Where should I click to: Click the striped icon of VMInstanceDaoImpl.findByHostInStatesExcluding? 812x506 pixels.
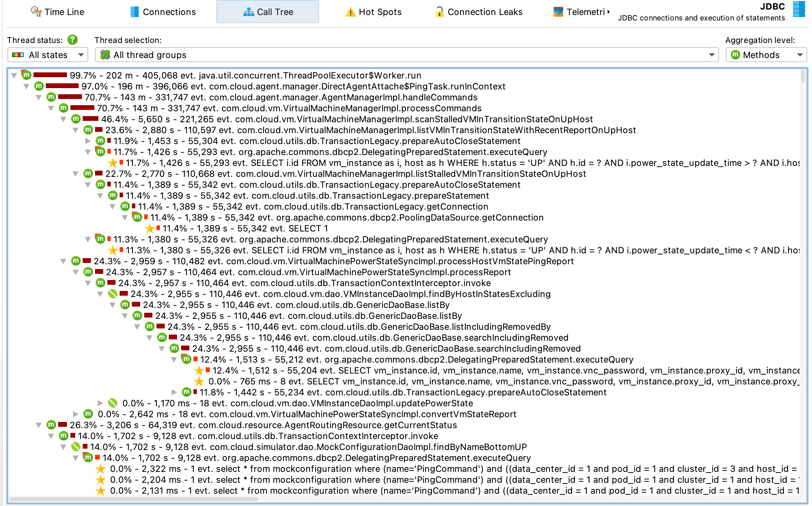112,294
